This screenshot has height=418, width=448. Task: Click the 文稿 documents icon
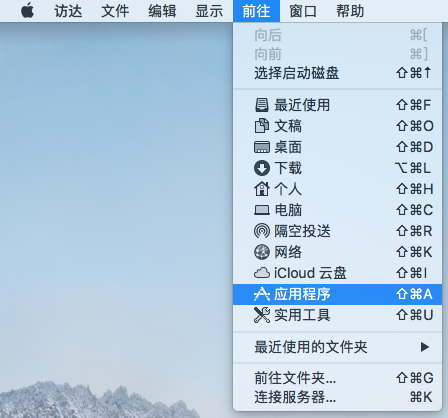coord(262,126)
